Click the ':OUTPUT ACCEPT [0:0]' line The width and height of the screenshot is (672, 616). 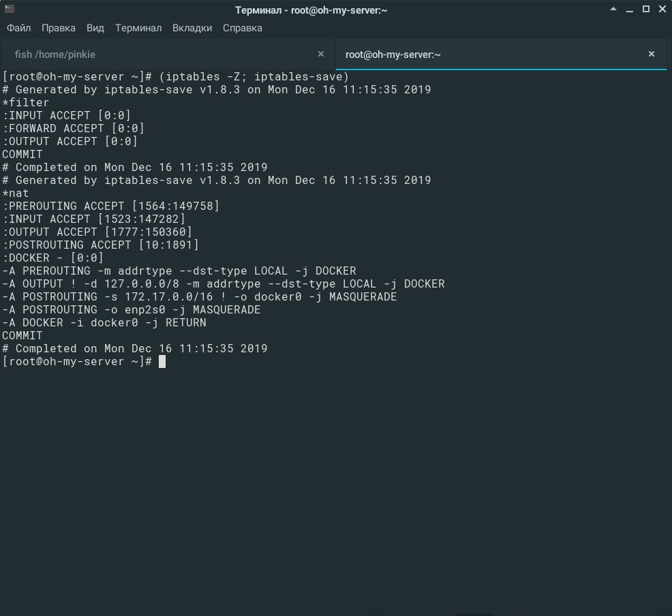pos(70,141)
